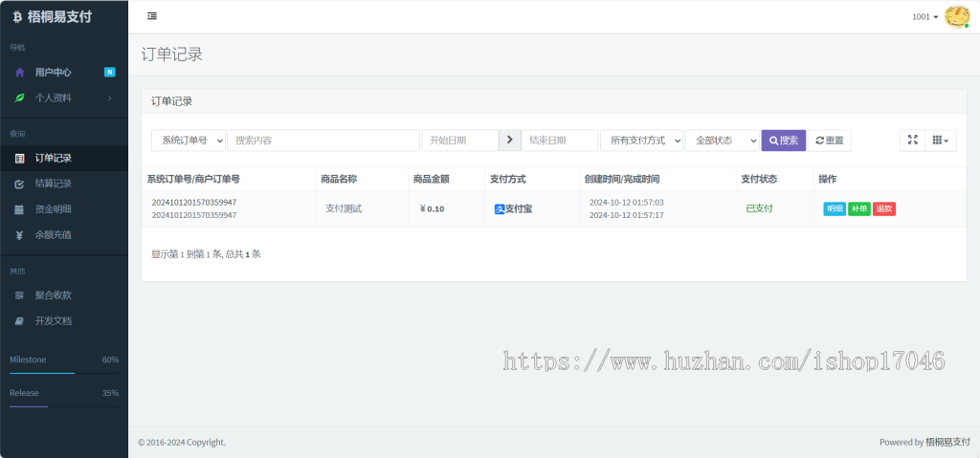Viewport: 980px width, 458px height.
Task: Click the 2024-10-12 01:57:03 creation time
Action: (x=626, y=203)
